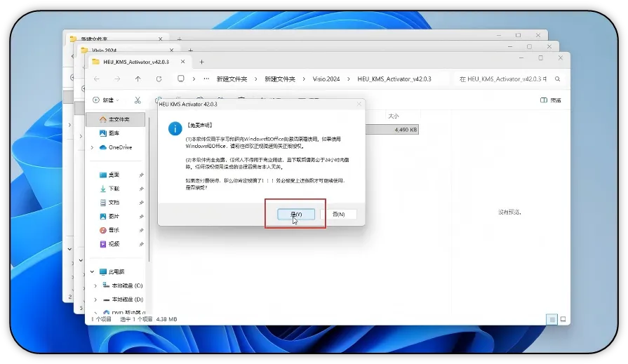
Task: Show hidden path via the ellipsis breadcrumb
Action: coord(206,79)
